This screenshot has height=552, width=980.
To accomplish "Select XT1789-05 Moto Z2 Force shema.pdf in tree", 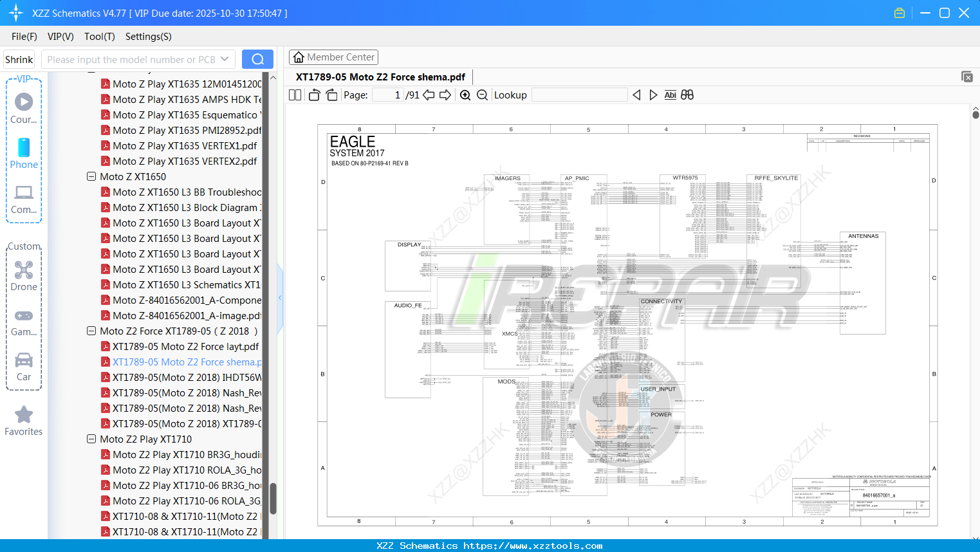I will click(x=181, y=362).
